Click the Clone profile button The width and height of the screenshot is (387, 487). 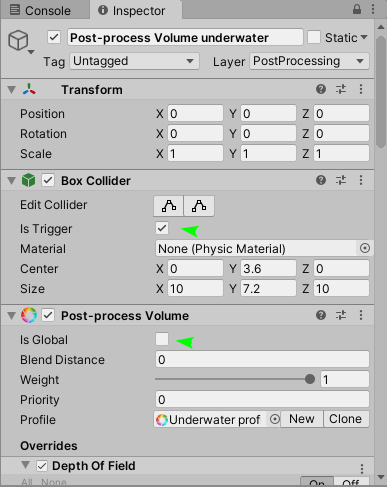[x=346, y=419]
